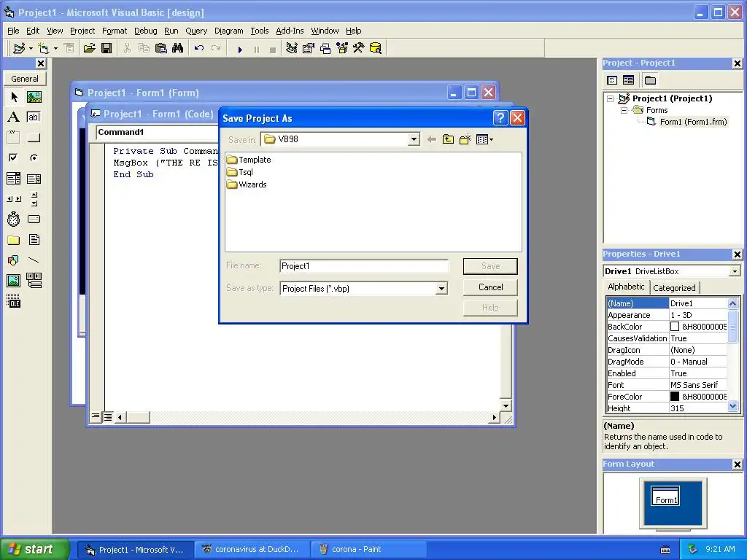The width and height of the screenshot is (747, 560).
Task: Open Object Browser from toolbar
Action: (x=342, y=48)
